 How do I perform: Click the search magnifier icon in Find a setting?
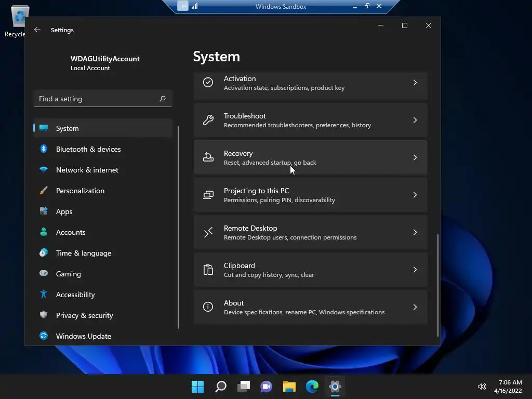pos(163,99)
